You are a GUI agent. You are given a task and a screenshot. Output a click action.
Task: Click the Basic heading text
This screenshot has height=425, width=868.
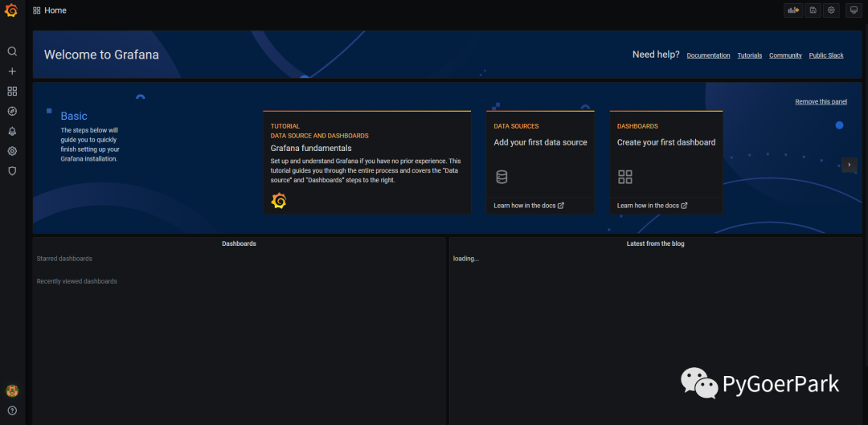74,116
